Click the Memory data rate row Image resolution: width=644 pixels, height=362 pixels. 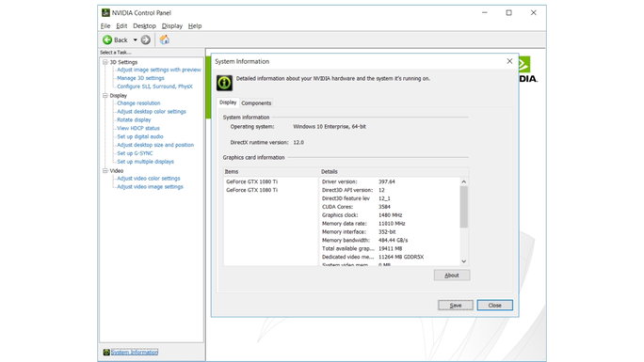(x=390, y=224)
